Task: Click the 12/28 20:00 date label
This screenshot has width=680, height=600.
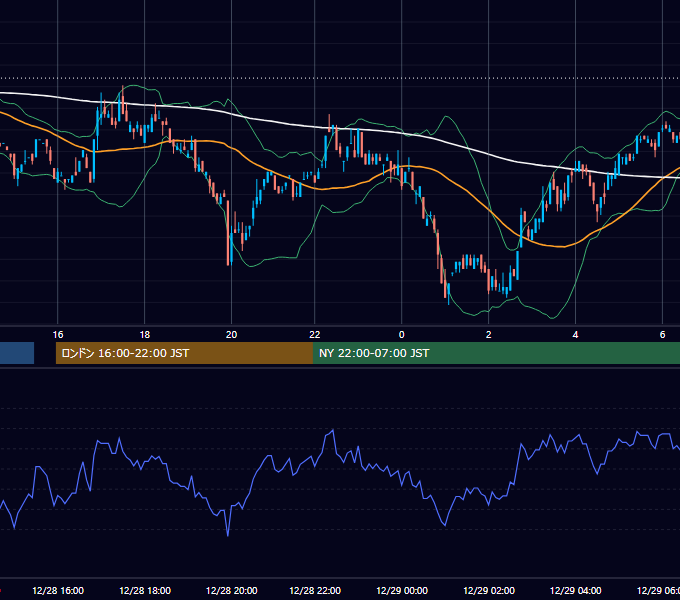Action: click(x=232, y=590)
